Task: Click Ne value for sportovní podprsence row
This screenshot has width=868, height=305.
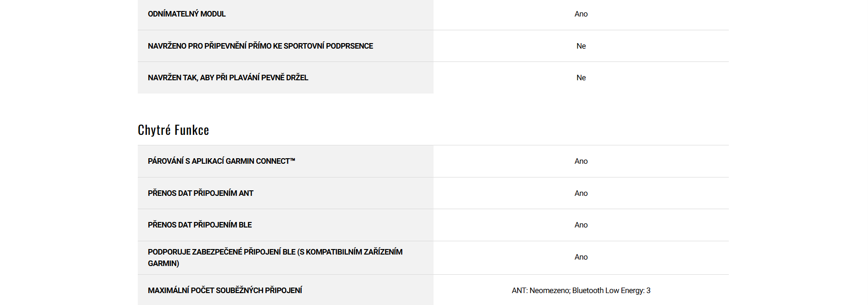Action: (581, 46)
